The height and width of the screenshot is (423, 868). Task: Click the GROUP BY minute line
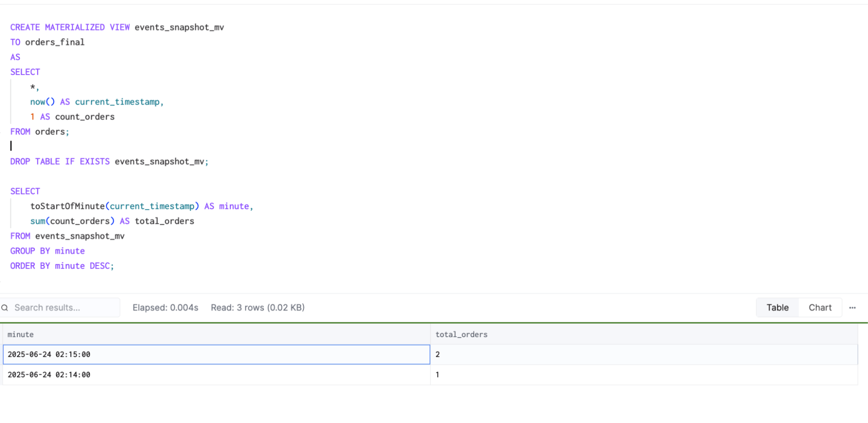[x=47, y=251]
